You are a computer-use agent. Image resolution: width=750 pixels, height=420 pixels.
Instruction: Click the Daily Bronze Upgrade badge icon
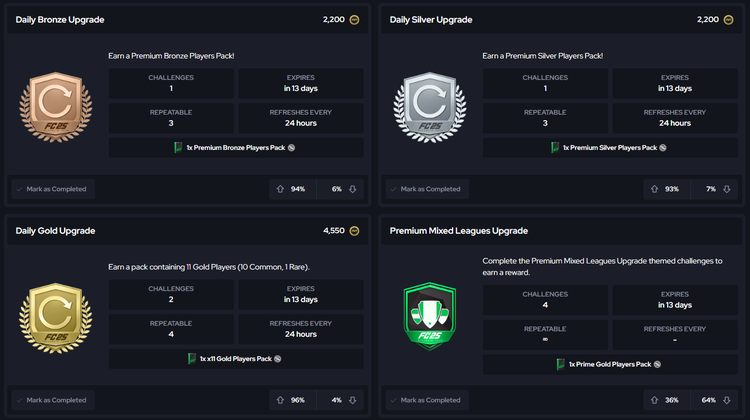click(55, 100)
